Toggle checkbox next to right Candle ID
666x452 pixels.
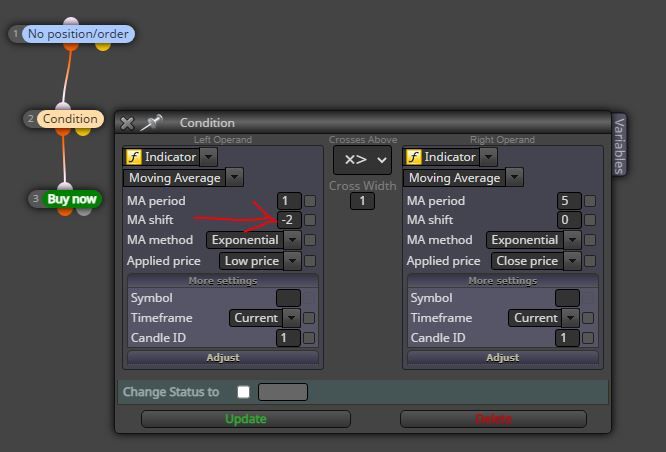(x=588, y=338)
